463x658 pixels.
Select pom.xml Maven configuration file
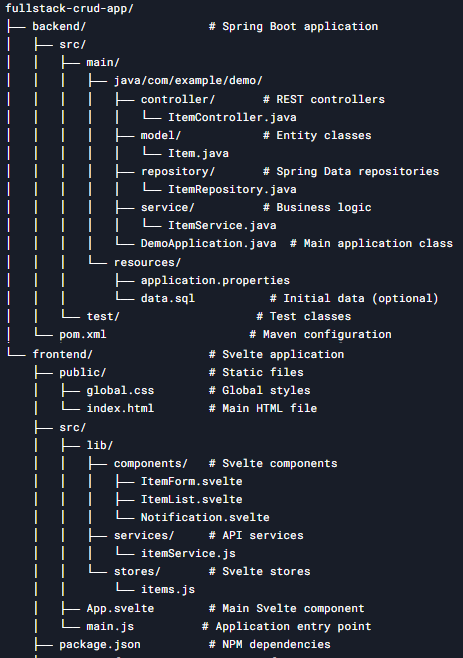coord(83,334)
